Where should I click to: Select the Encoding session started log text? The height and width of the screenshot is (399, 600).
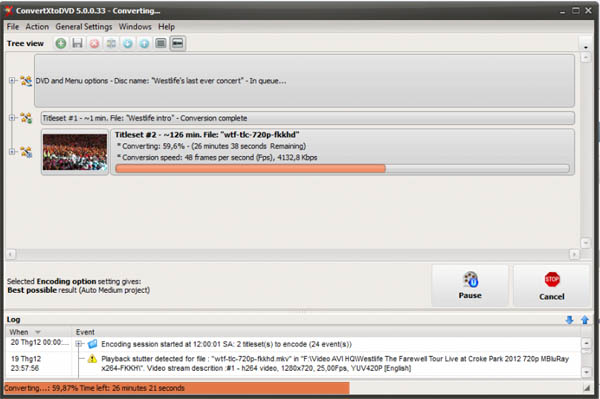(226, 344)
